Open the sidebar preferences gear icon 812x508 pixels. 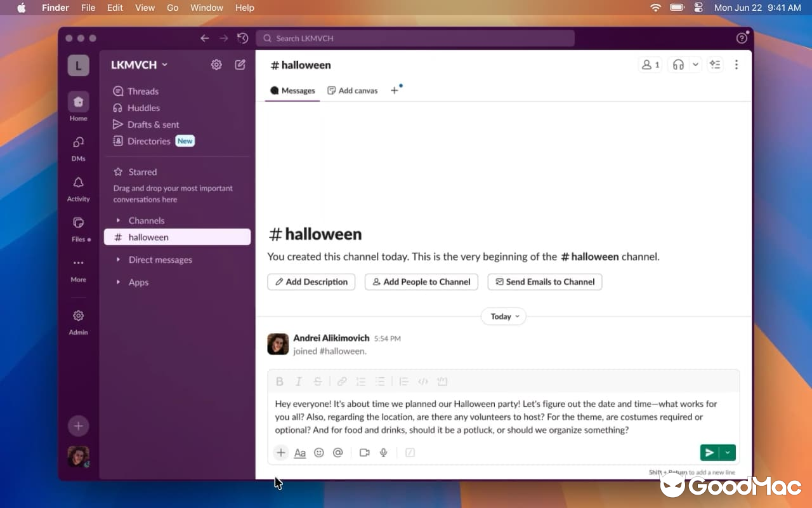click(216, 65)
